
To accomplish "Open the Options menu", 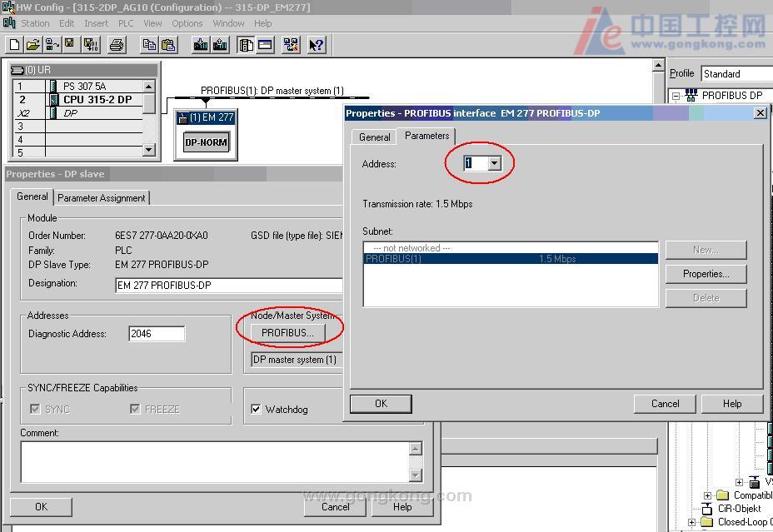I will [187, 23].
